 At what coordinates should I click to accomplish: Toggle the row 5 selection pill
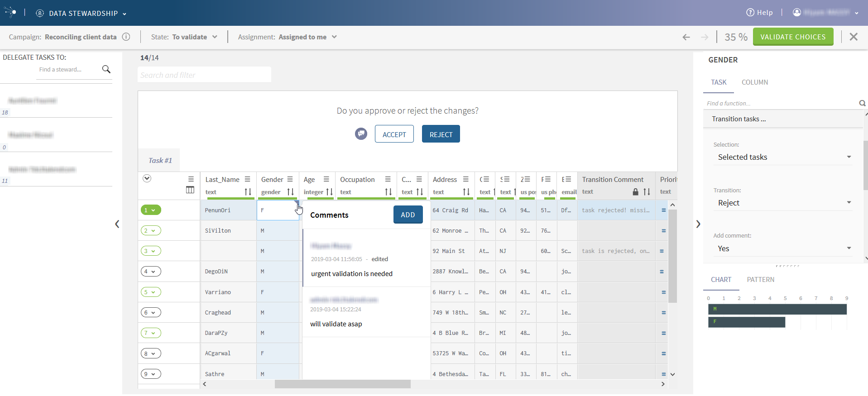[x=151, y=292]
